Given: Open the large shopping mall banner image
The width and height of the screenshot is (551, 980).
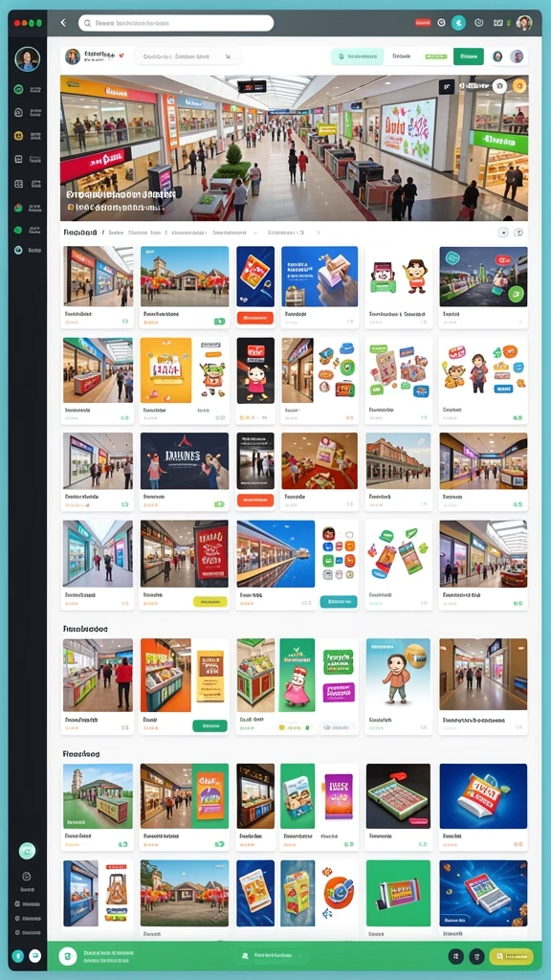Looking at the screenshot, I should pos(295,148).
